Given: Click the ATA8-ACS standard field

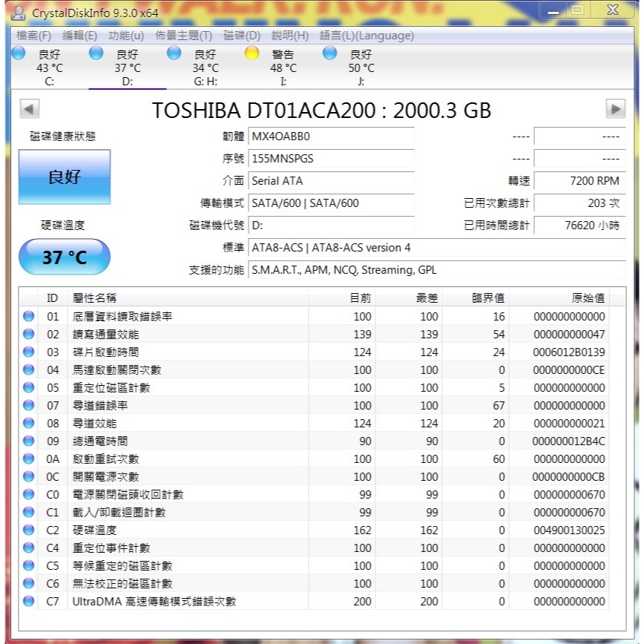Looking at the screenshot, I should point(436,248).
